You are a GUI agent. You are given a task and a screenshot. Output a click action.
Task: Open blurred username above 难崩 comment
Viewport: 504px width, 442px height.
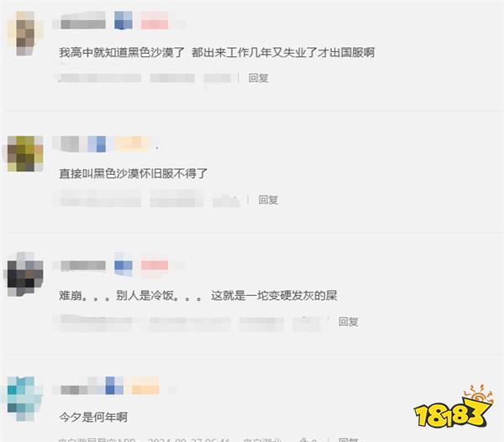pyautogui.click(x=83, y=266)
